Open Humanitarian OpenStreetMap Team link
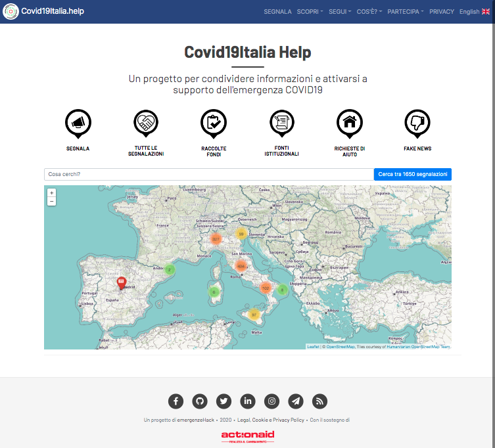The image size is (495, 448). point(418,347)
